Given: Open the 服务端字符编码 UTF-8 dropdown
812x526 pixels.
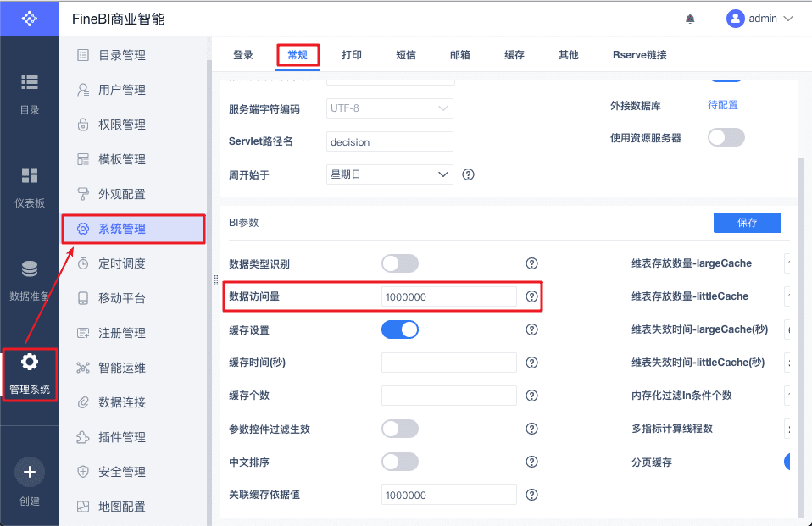Looking at the screenshot, I should [390, 108].
